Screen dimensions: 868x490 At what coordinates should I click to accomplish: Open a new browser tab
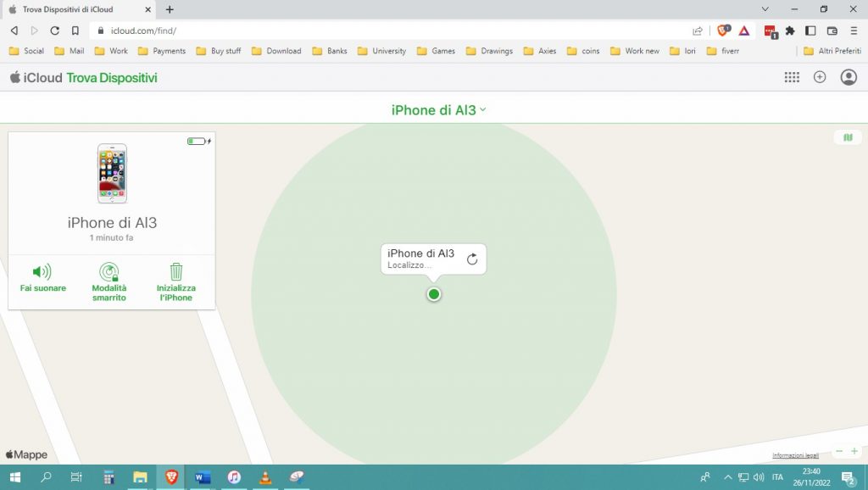point(170,9)
